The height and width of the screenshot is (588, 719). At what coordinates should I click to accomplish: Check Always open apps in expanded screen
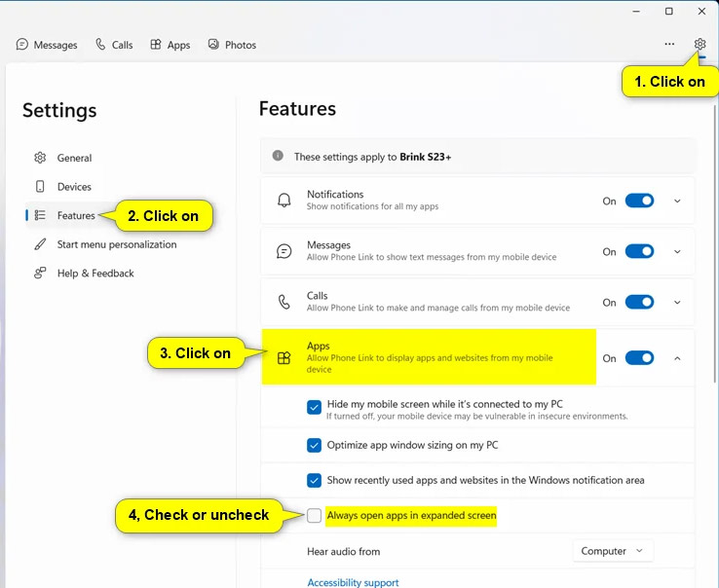pos(314,516)
